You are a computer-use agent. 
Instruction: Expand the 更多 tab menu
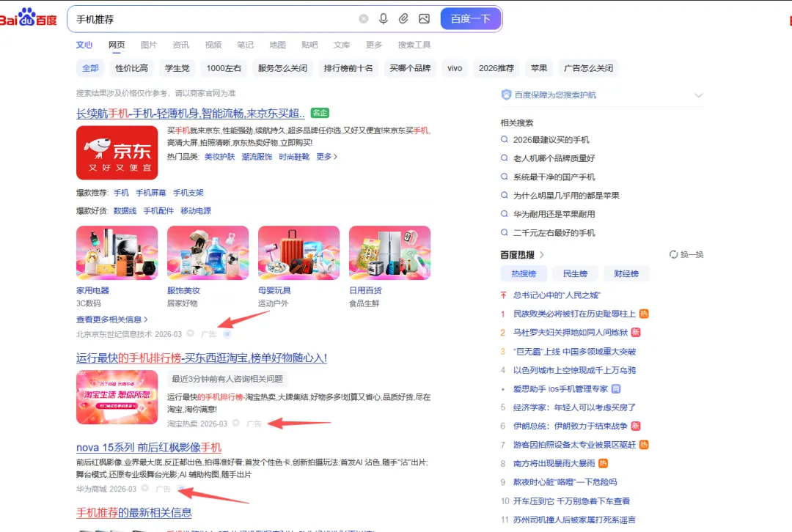pyautogui.click(x=374, y=45)
